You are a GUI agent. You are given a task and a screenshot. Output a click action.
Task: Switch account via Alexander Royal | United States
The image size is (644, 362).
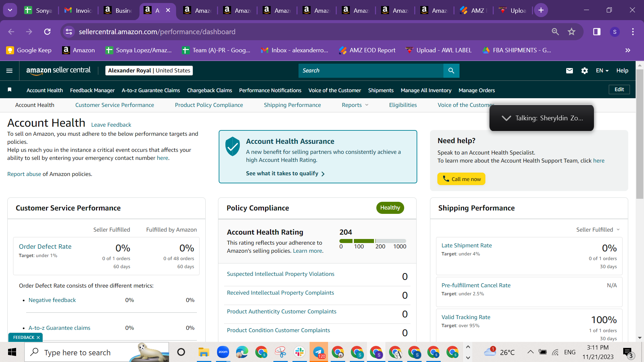pos(149,70)
